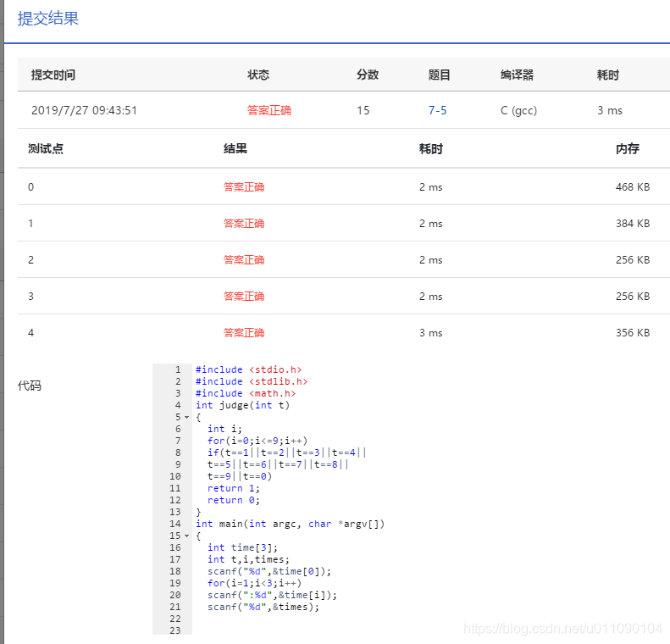The image size is (670, 644).
Task: Click code line #include <stdio.h>
Action: 249,369
